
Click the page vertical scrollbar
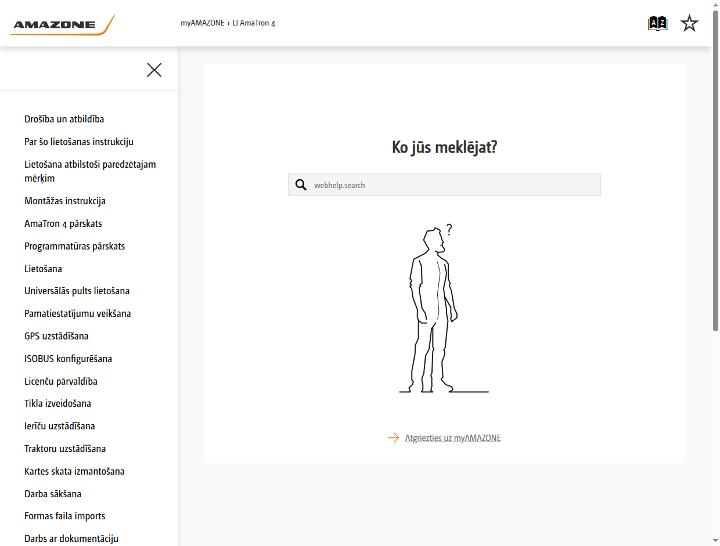click(x=715, y=170)
